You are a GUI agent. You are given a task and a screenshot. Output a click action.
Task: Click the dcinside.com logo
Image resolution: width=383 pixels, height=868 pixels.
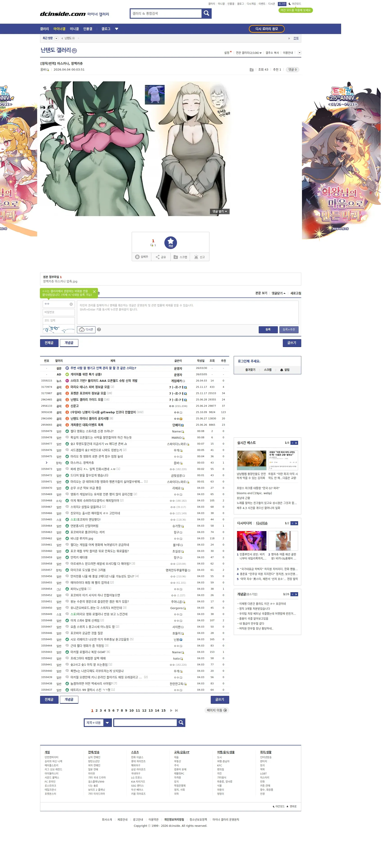tap(63, 14)
